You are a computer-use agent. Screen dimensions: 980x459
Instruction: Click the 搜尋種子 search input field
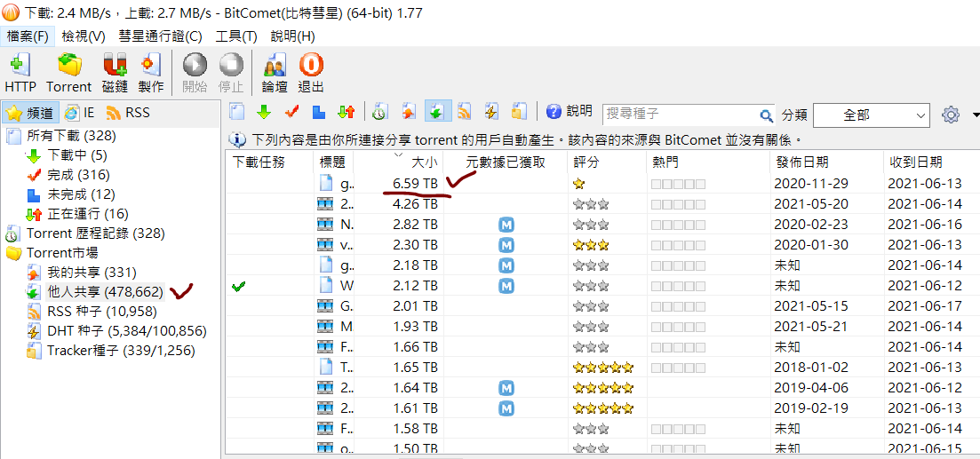tap(680, 115)
